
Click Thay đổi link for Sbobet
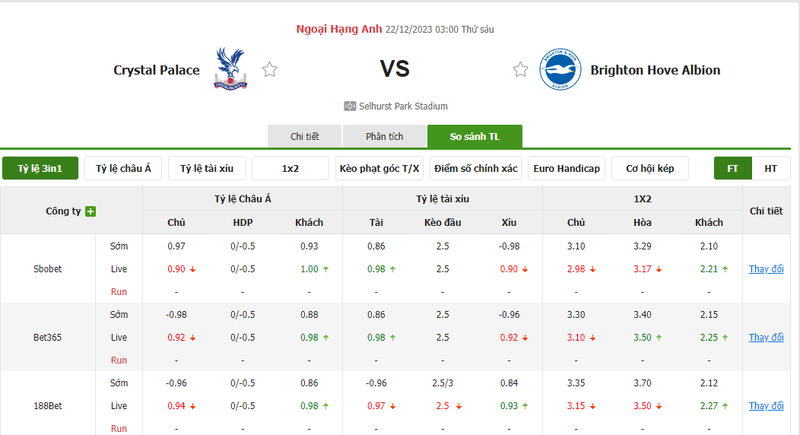tap(766, 268)
